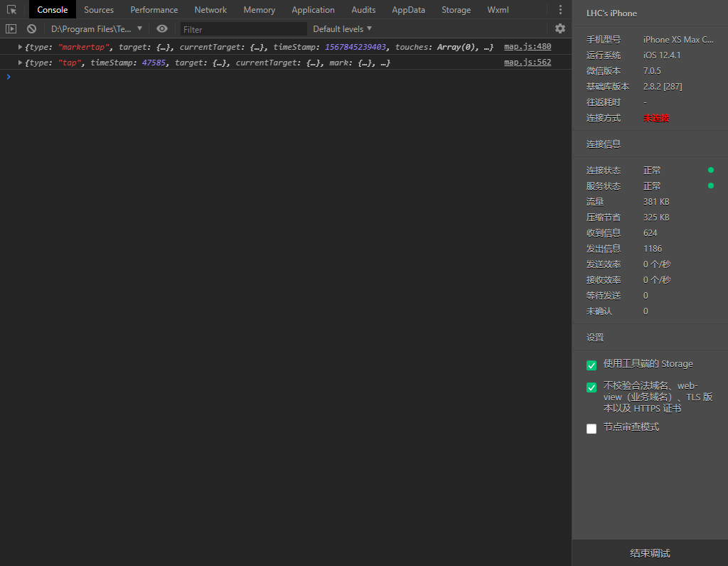The height and width of the screenshot is (566, 728).
Task: Expand the markertap log object
Action: point(20,47)
